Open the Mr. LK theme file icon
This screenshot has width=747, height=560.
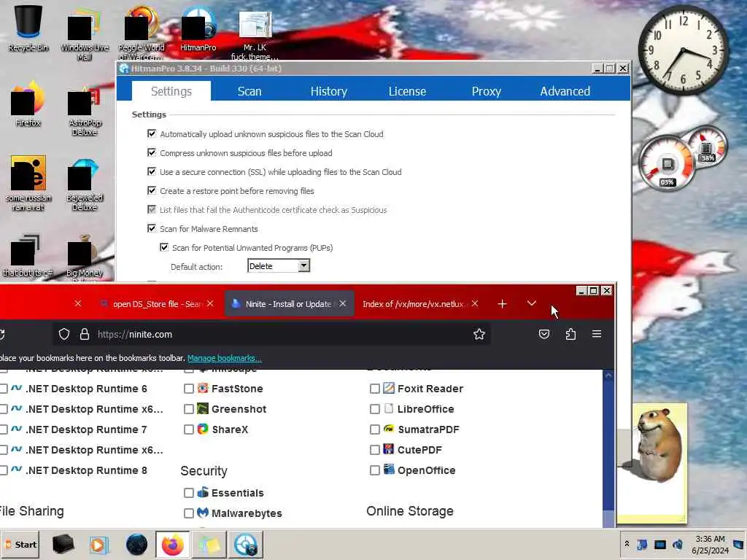tap(255, 34)
